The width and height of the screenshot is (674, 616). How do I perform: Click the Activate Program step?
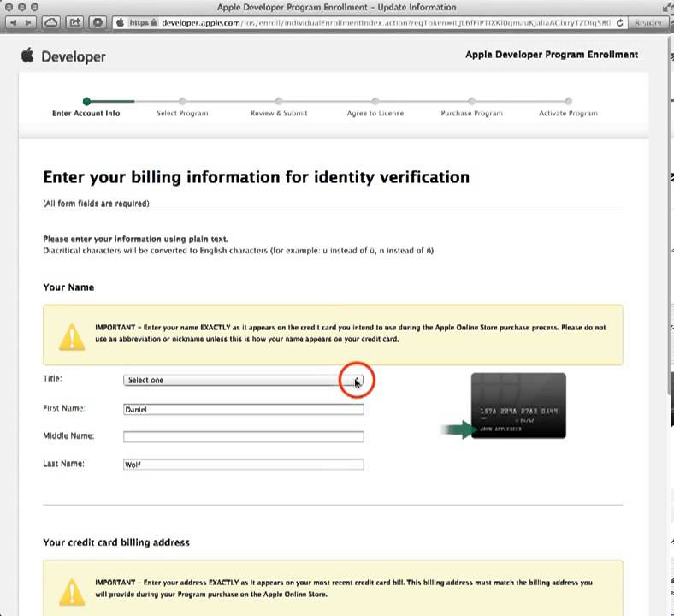568,113
